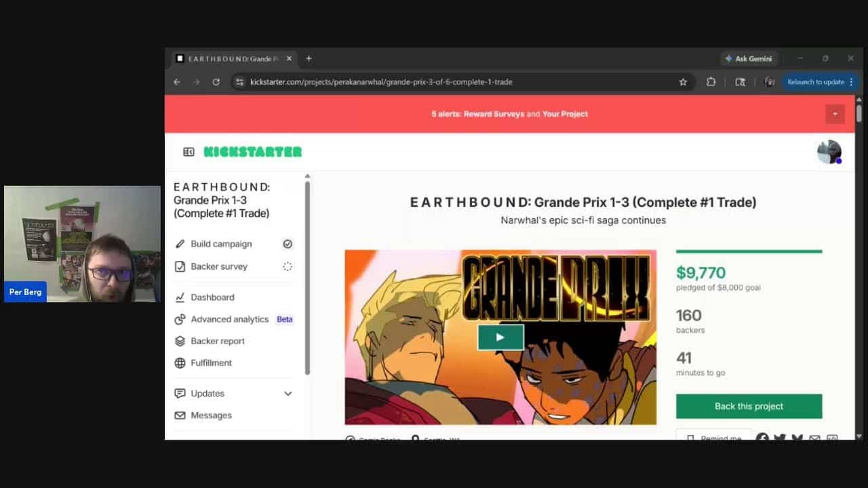Open the user account avatar
The image size is (868, 488).
coord(829,152)
